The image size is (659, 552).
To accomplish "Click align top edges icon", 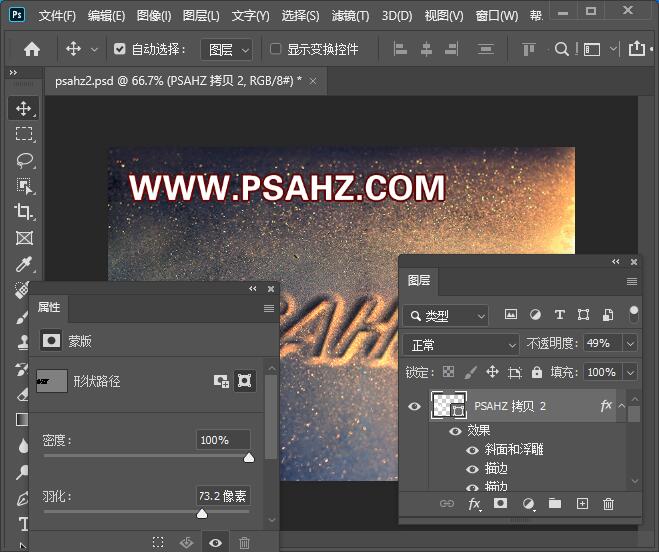I will pyautogui.click(x=528, y=50).
